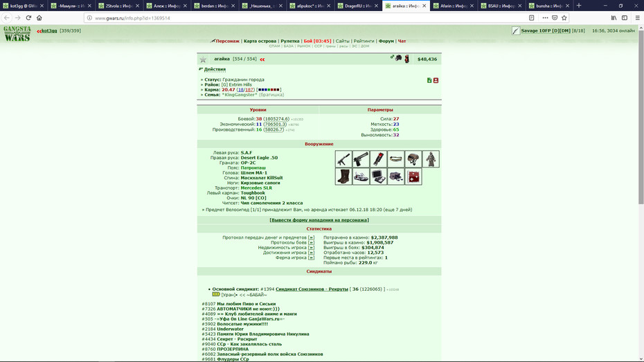The image size is (644, 362).
Task: Click the Патронташ belt item icon
Action: tap(396, 159)
